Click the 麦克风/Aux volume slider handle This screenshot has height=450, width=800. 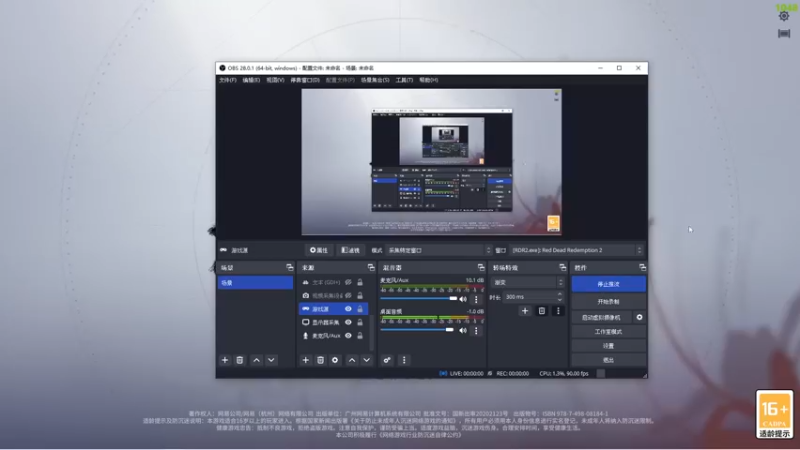pos(453,298)
